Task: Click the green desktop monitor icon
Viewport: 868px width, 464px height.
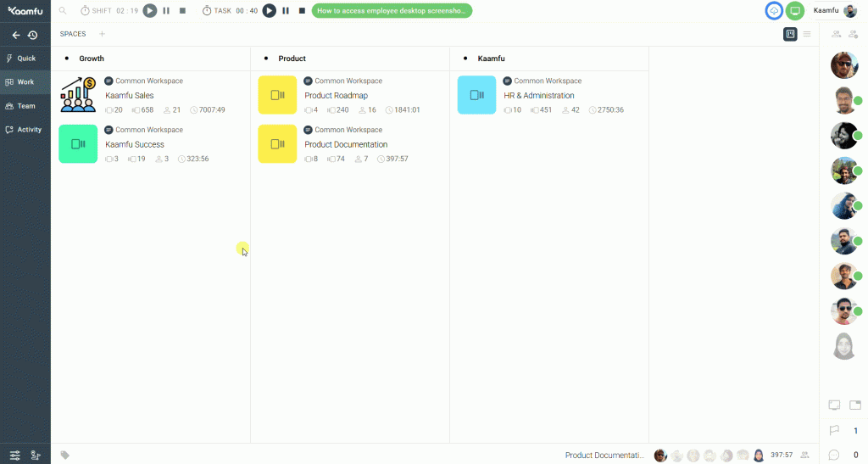Action: (x=794, y=11)
